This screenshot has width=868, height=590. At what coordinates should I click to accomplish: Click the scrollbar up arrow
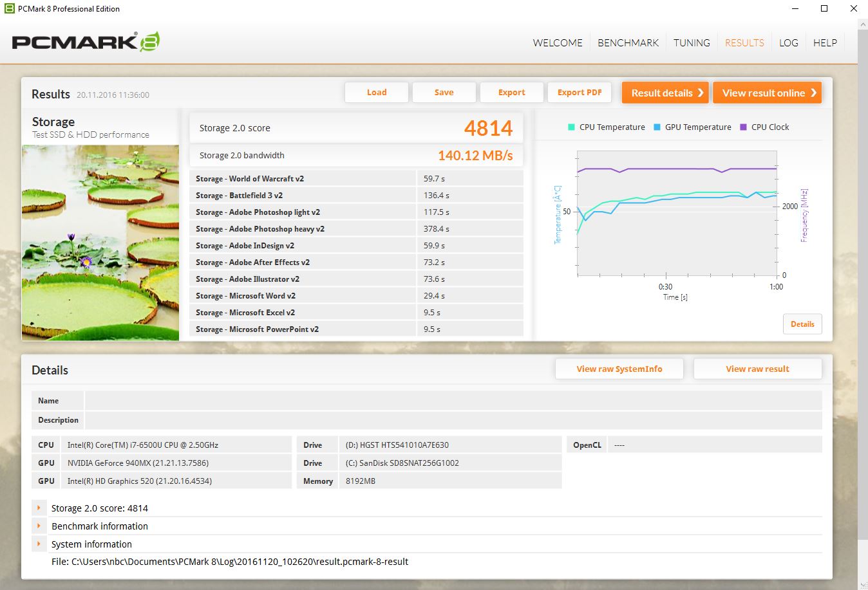coord(863,23)
